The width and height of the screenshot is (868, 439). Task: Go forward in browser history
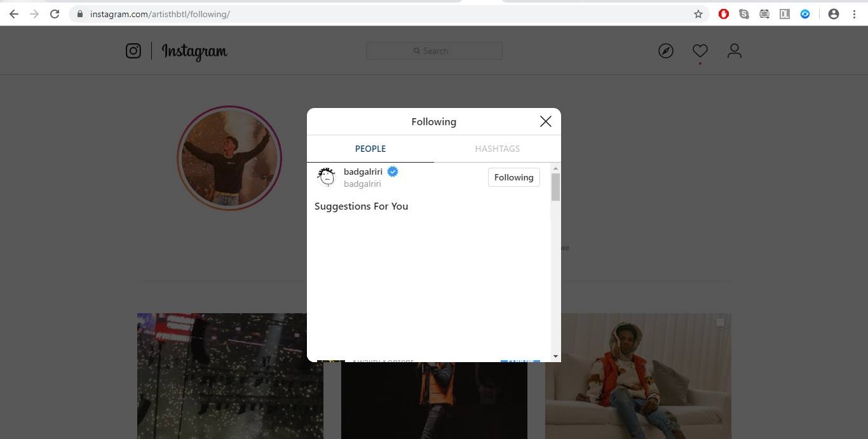click(x=34, y=14)
